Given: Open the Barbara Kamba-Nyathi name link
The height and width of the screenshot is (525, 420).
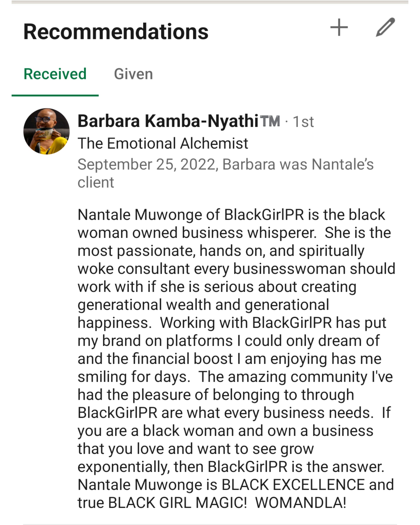Looking at the screenshot, I should [168, 121].
